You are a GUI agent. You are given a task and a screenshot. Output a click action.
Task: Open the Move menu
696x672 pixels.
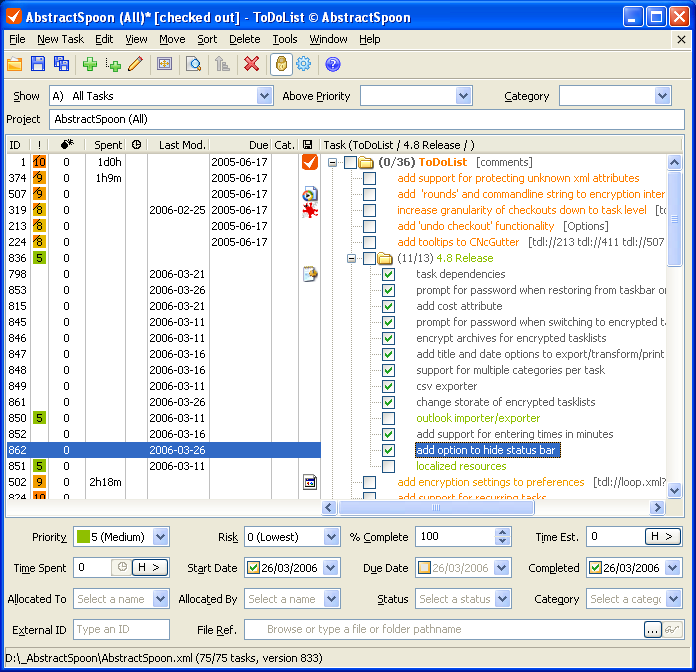point(172,39)
